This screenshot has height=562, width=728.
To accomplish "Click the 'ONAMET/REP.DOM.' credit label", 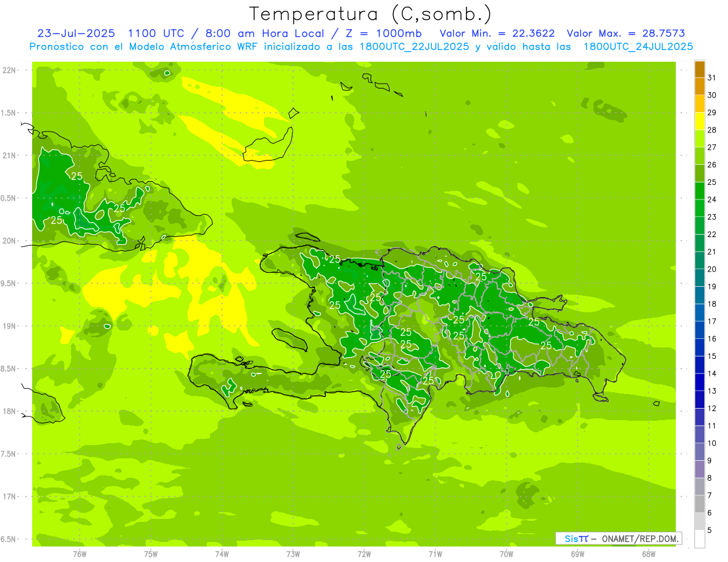I will click(641, 538).
